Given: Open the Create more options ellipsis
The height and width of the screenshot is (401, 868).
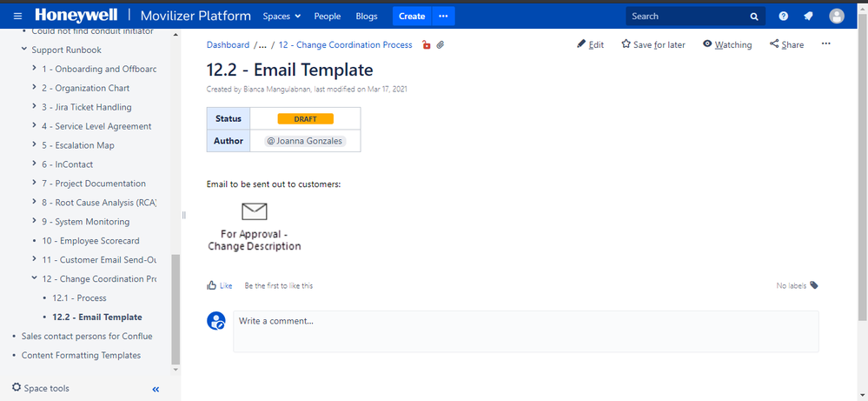Looking at the screenshot, I should click(x=443, y=16).
